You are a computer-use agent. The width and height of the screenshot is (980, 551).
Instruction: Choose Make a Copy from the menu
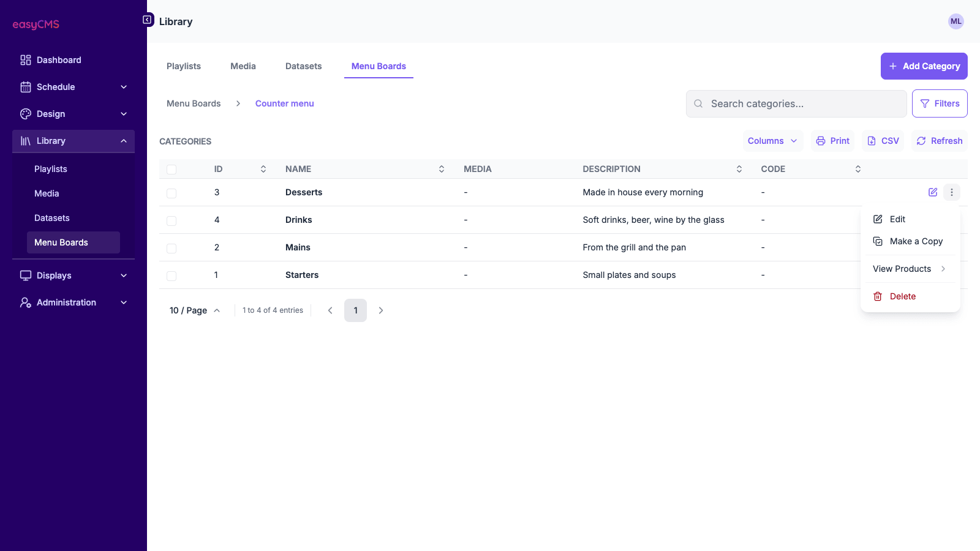[x=910, y=241]
